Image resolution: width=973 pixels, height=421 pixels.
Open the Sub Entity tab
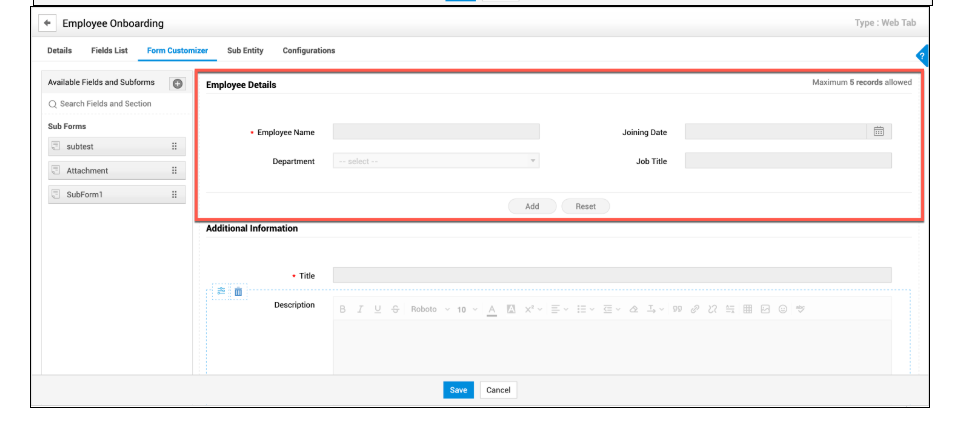[244, 51]
